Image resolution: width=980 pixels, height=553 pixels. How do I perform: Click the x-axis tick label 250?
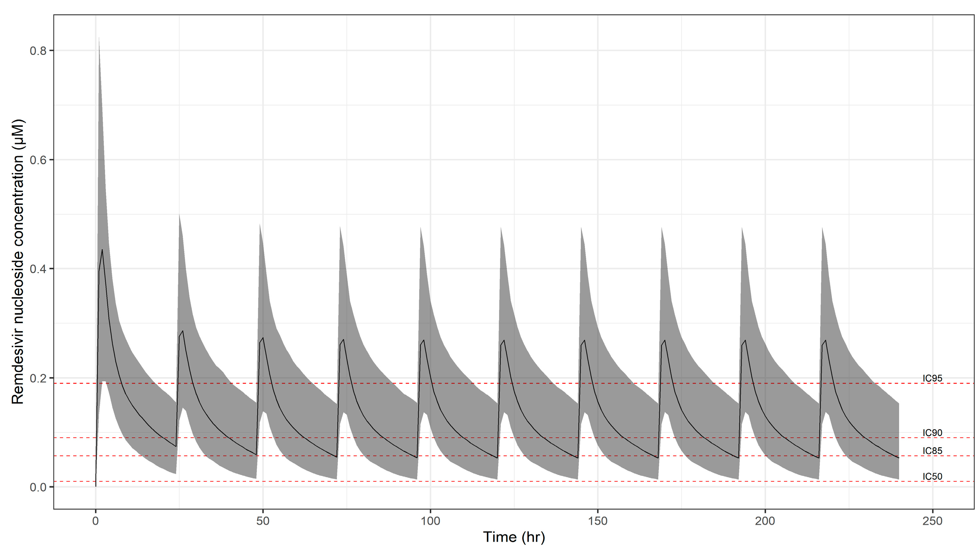(x=933, y=521)
